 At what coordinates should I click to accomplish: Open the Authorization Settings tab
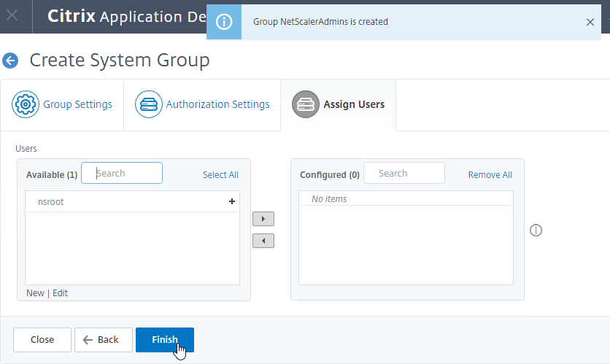(202, 104)
